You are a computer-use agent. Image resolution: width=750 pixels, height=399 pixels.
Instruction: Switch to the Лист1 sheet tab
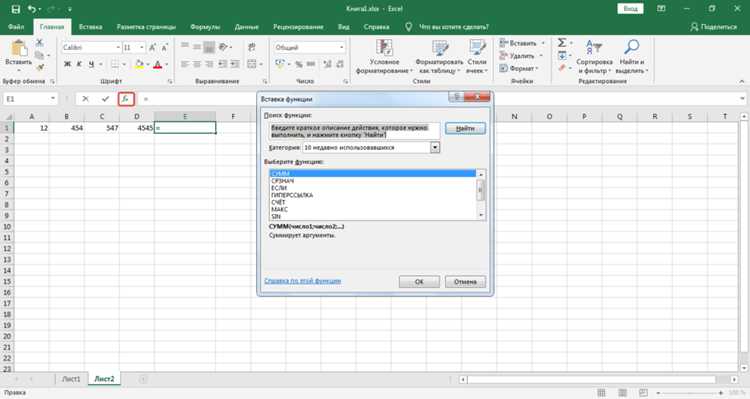(x=71, y=379)
